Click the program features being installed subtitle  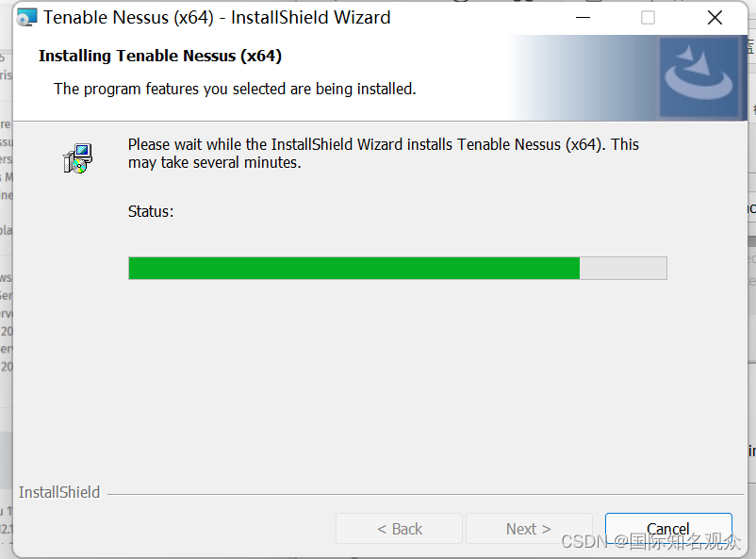click(x=235, y=89)
